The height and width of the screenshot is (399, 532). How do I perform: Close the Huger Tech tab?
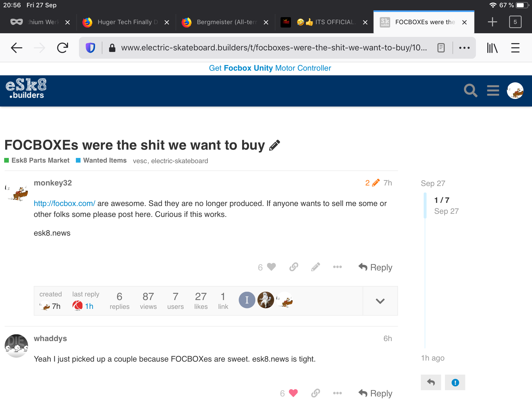167,22
